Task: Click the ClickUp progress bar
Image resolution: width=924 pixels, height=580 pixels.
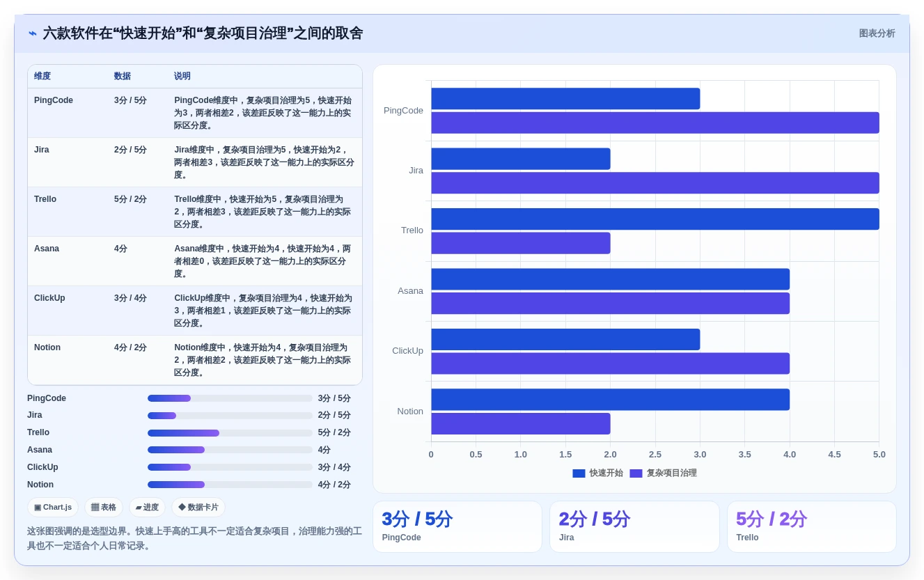Action: coord(230,467)
